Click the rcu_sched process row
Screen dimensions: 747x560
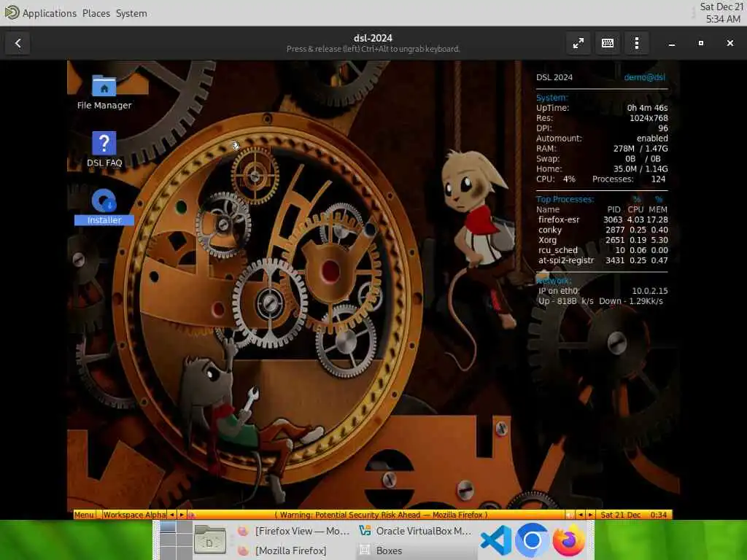(x=603, y=250)
